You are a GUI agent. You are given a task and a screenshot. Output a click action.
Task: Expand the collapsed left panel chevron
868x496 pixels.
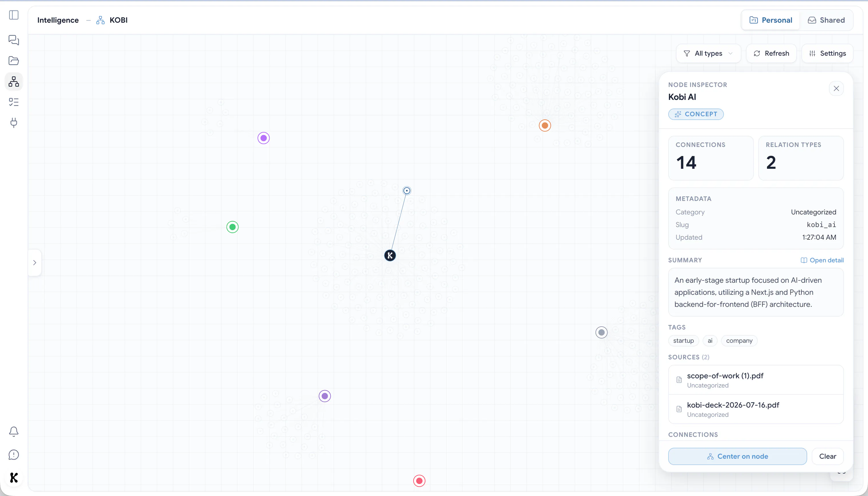point(35,263)
